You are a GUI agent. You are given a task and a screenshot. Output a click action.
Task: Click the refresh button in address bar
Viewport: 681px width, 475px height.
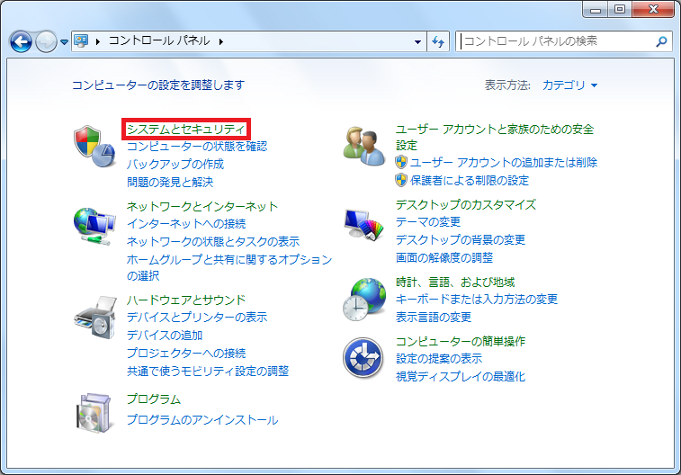pyautogui.click(x=438, y=42)
